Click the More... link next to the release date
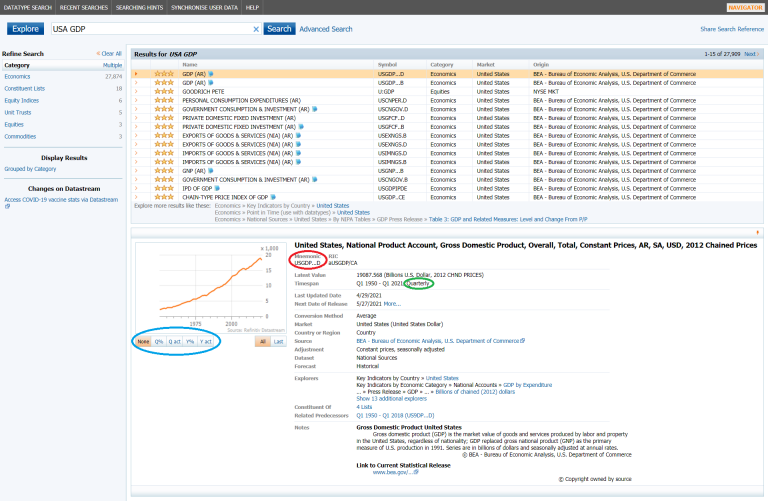This screenshot has height=501, width=768. coord(392,304)
